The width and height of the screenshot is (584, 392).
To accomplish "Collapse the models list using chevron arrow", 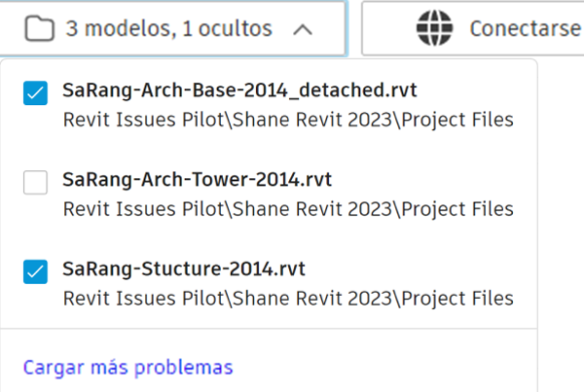I will click(x=303, y=28).
